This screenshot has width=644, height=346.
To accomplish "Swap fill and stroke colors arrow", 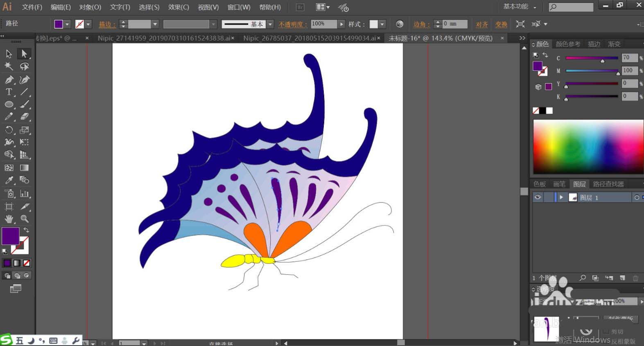I will [x=26, y=230].
